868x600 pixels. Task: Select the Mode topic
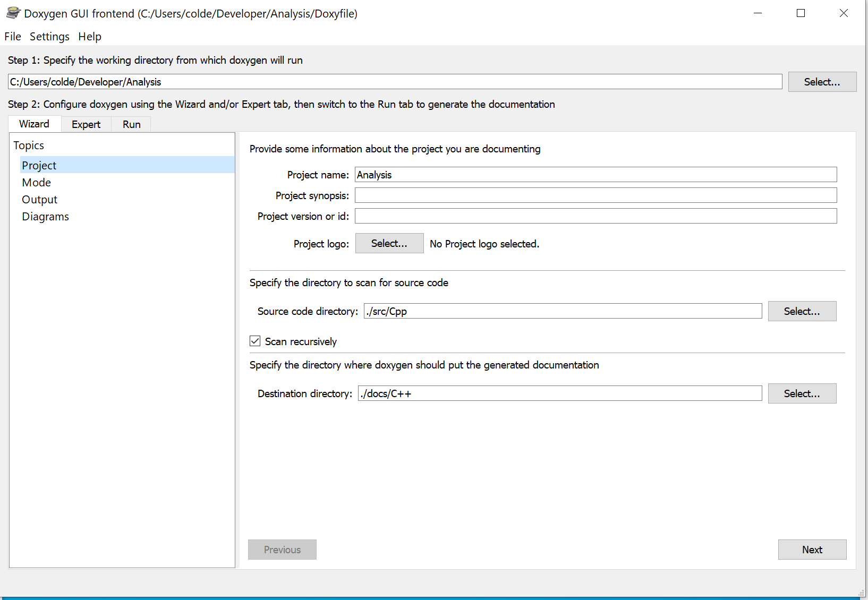pyautogui.click(x=127, y=182)
